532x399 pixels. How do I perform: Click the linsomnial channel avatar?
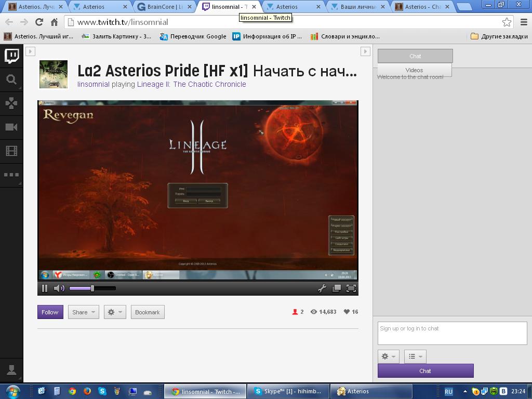(x=54, y=74)
